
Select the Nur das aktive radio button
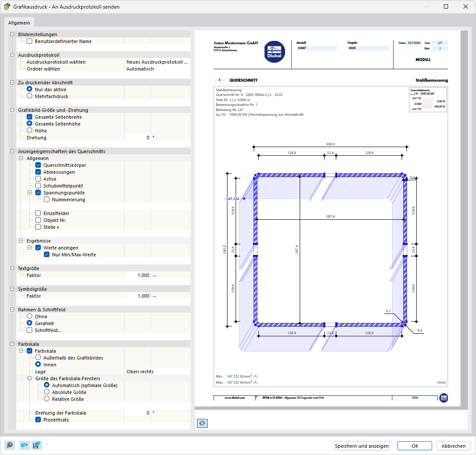coord(29,89)
